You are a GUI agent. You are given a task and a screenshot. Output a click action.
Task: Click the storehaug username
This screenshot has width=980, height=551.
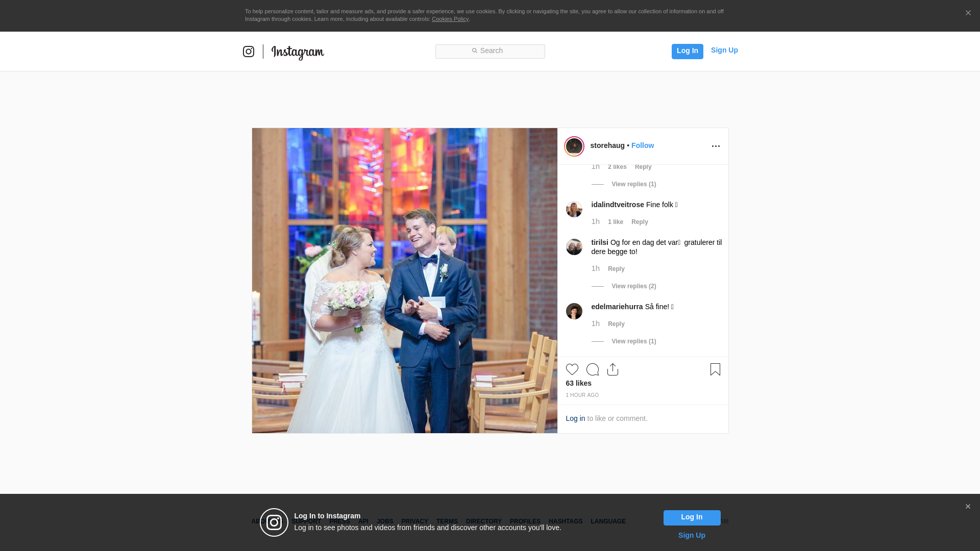click(x=607, y=145)
